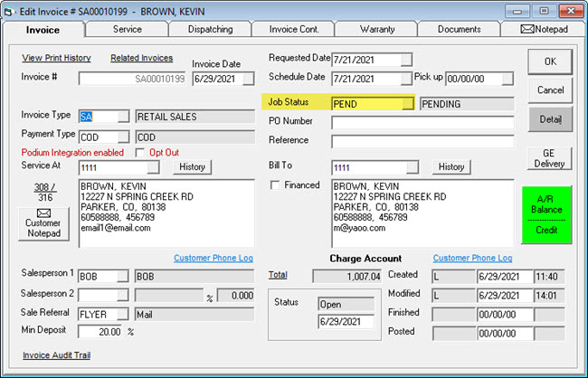Focus the Min Deposit percent field
588x378 pixels.
click(x=100, y=332)
